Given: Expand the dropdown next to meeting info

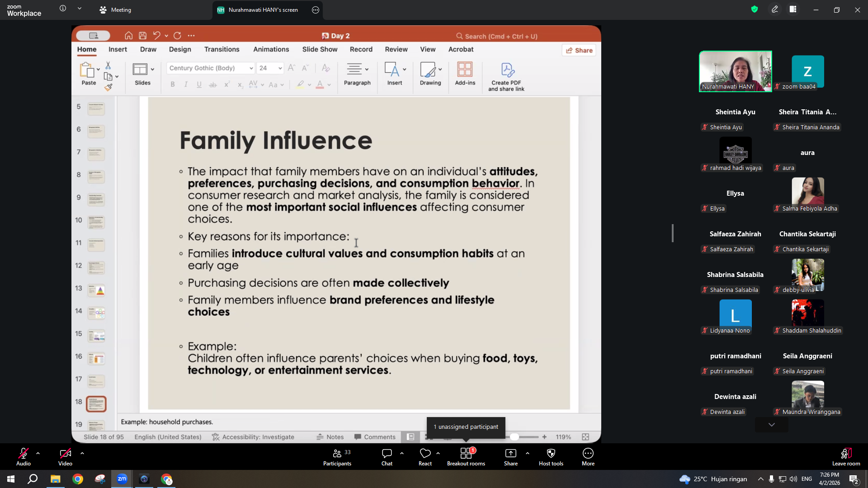Looking at the screenshot, I should [80, 8].
